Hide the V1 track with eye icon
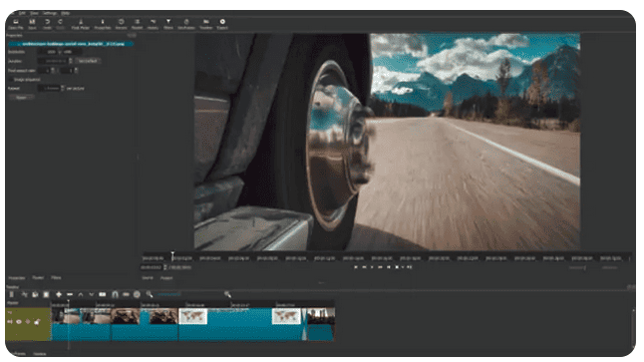 point(19,322)
